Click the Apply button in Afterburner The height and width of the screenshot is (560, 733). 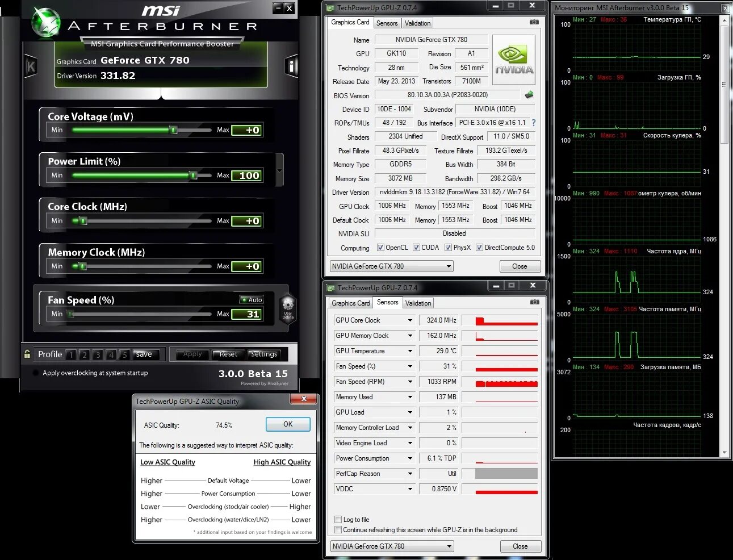pyautogui.click(x=192, y=354)
